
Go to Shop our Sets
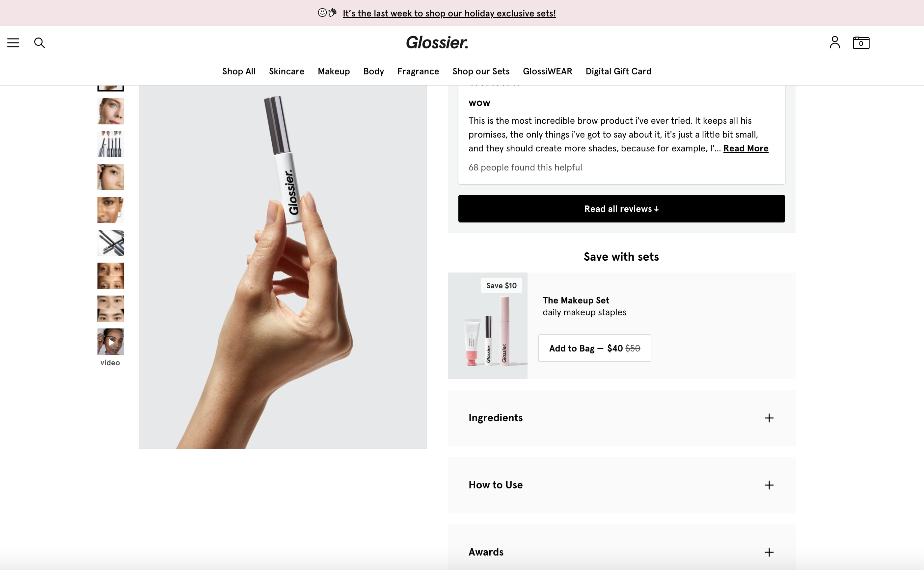point(480,71)
